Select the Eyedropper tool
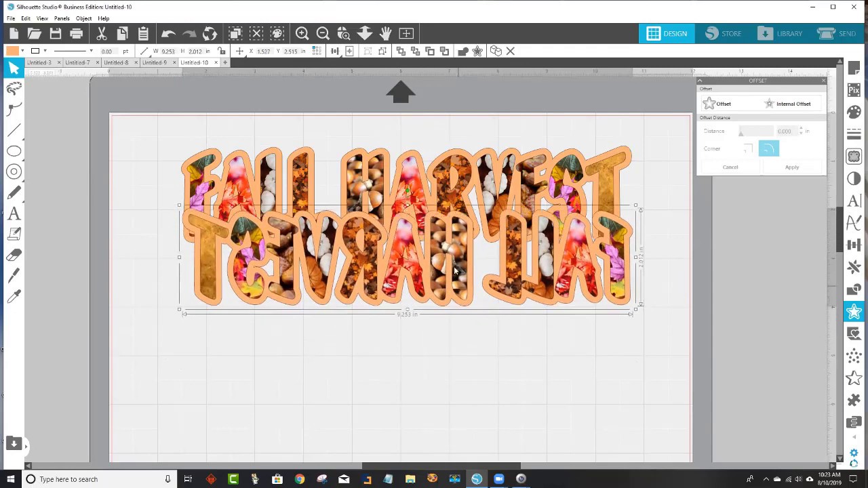 [x=14, y=297]
